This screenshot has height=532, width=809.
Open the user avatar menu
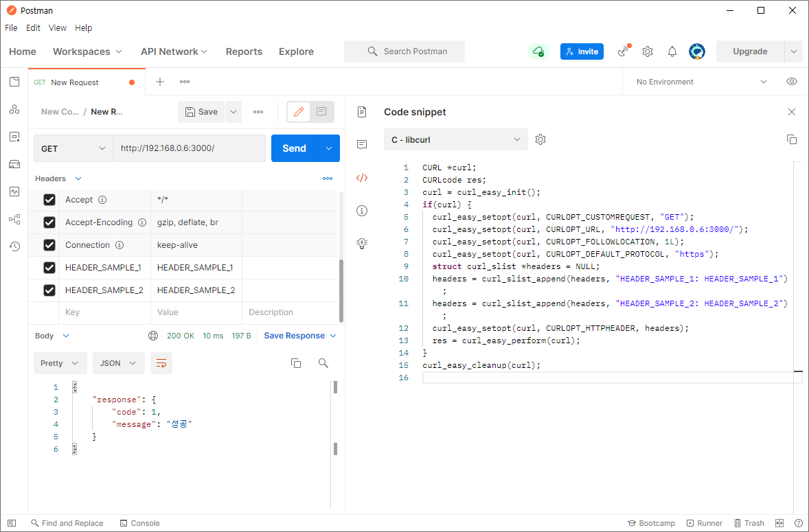[x=697, y=51]
